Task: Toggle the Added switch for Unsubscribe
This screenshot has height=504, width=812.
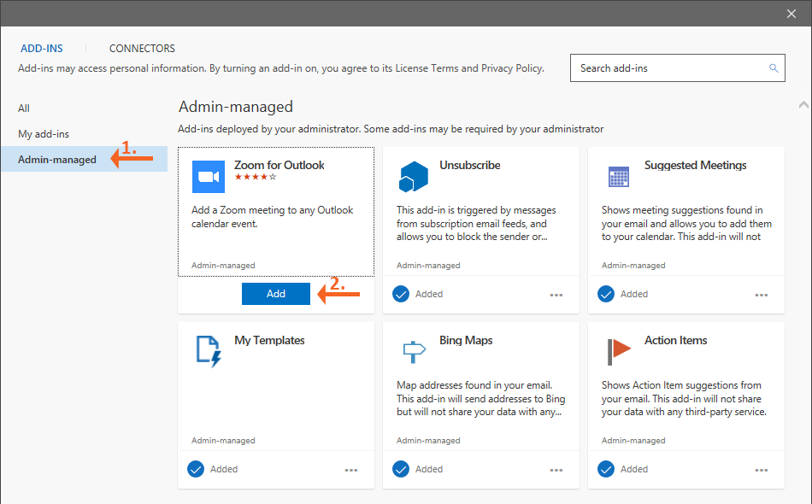Action: tap(401, 294)
